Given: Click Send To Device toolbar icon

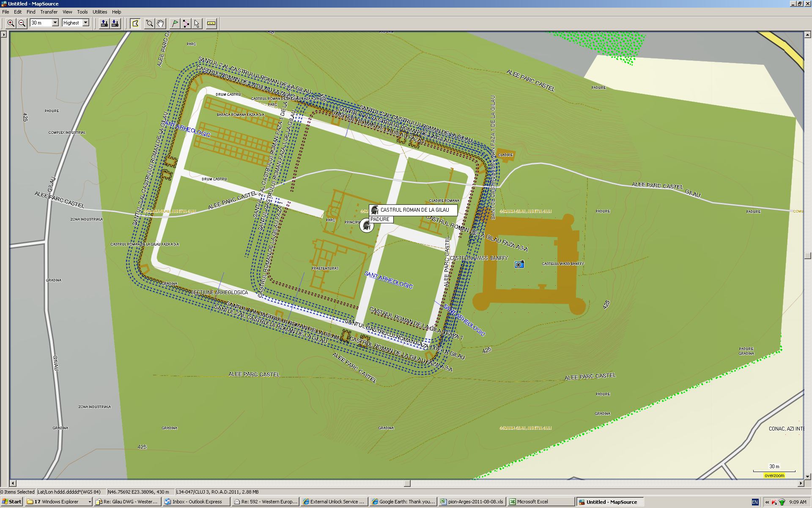Looking at the screenshot, I should point(104,23).
